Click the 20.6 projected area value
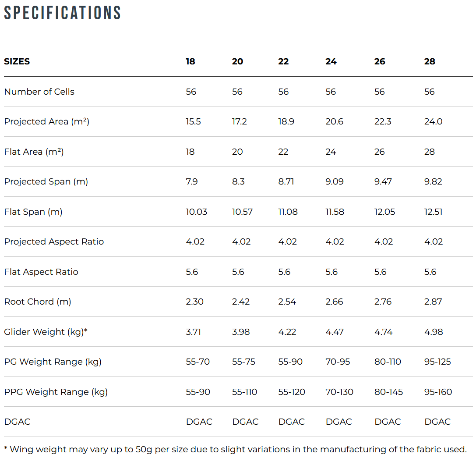Image resolution: width=476 pixels, height=458 pixels. 335,121
